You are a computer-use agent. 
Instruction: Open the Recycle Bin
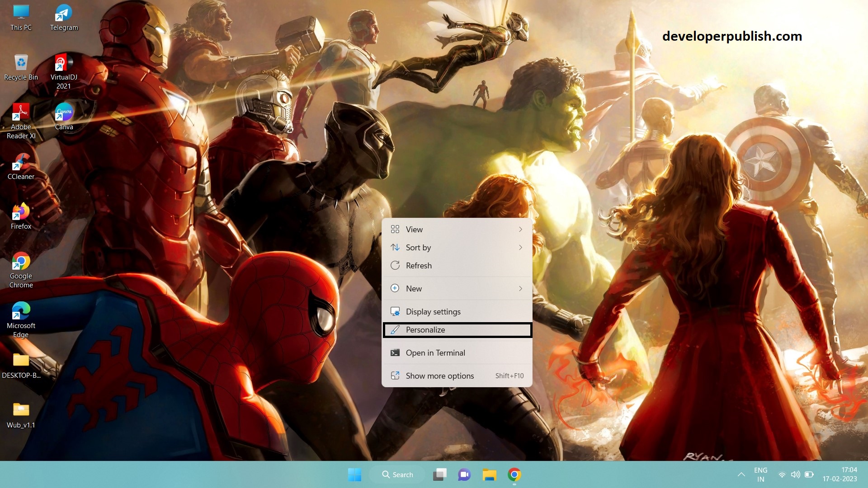[20, 63]
